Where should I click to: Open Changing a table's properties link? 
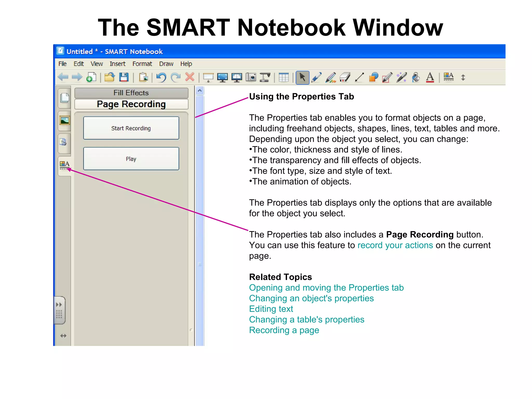point(307,320)
